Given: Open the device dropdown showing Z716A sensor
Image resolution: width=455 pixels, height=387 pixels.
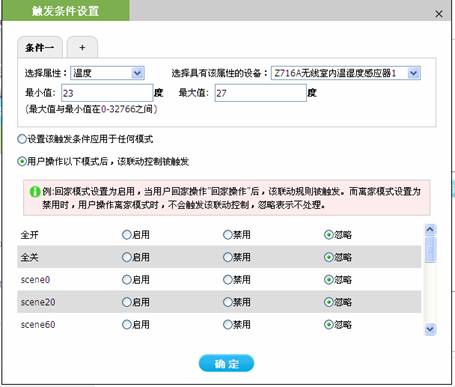Looking at the screenshot, I should [x=346, y=73].
